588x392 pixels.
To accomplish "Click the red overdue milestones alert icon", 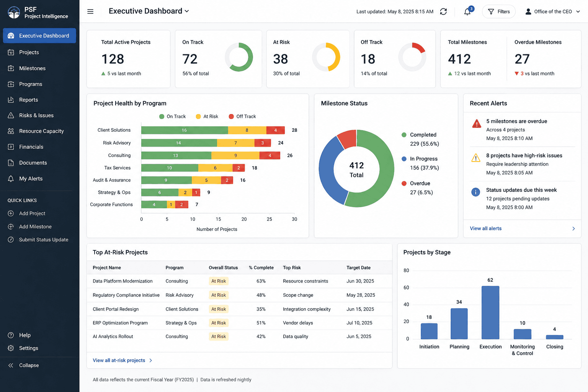I will click(x=476, y=124).
